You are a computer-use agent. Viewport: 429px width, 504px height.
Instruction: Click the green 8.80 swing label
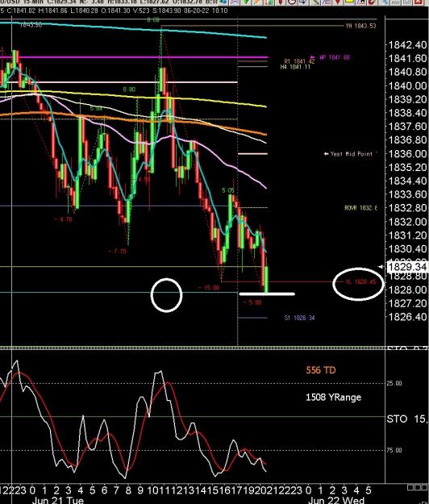(x=129, y=90)
